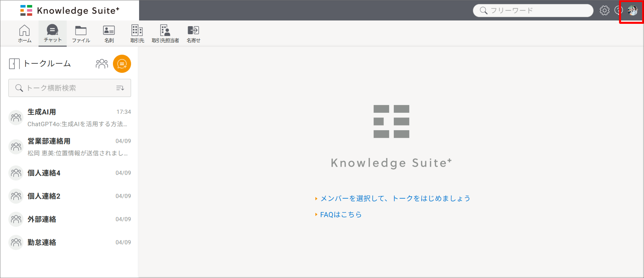Click the Knowledge Suite logo in header
This screenshot has width=644, height=278.
pos(70,11)
